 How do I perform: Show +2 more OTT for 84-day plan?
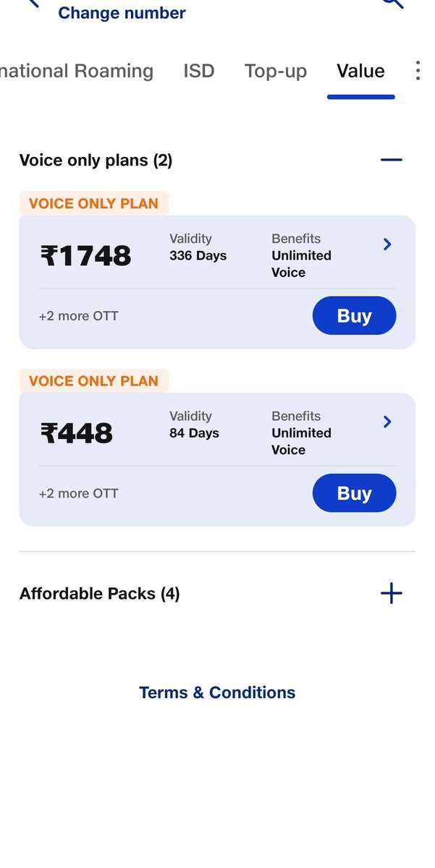point(78,493)
